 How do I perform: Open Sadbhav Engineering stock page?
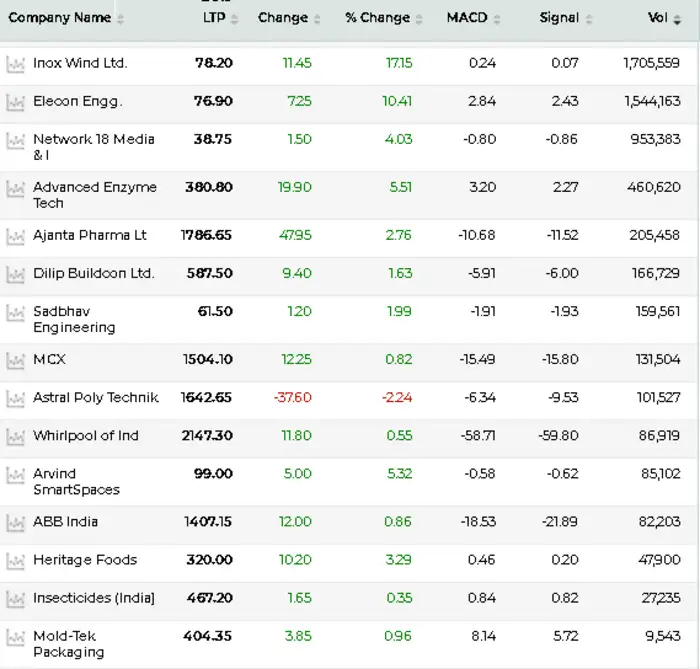click(x=74, y=319)
